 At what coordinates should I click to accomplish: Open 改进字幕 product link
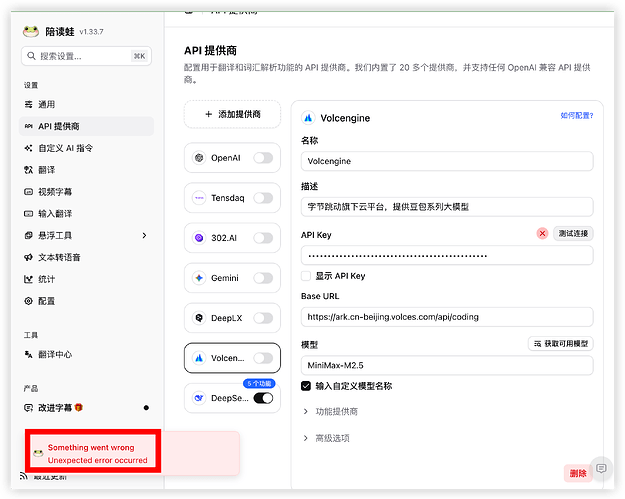pos(86,408)
